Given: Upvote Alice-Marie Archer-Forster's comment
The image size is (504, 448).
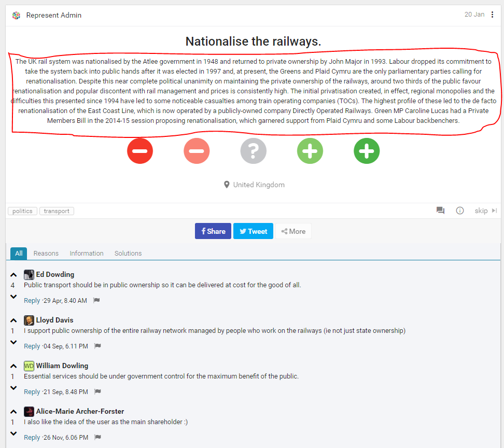Looking at the screenshot, I should (x=13, y=412).
